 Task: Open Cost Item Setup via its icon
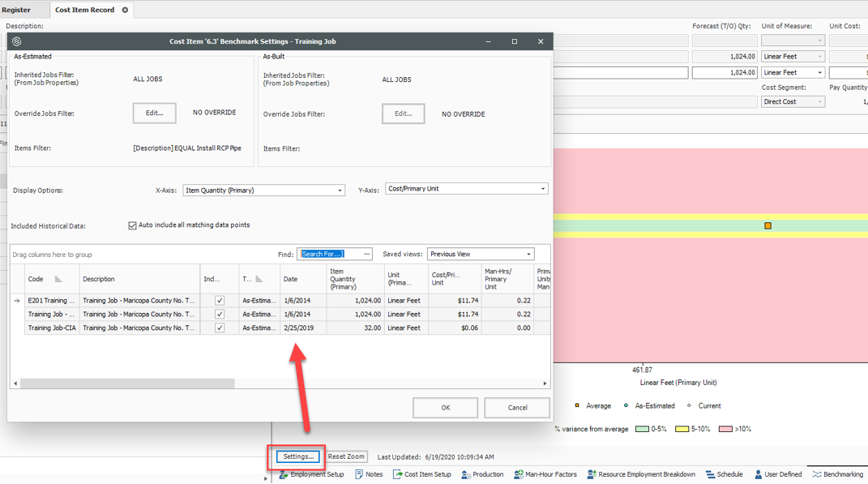tap(396, 474)
